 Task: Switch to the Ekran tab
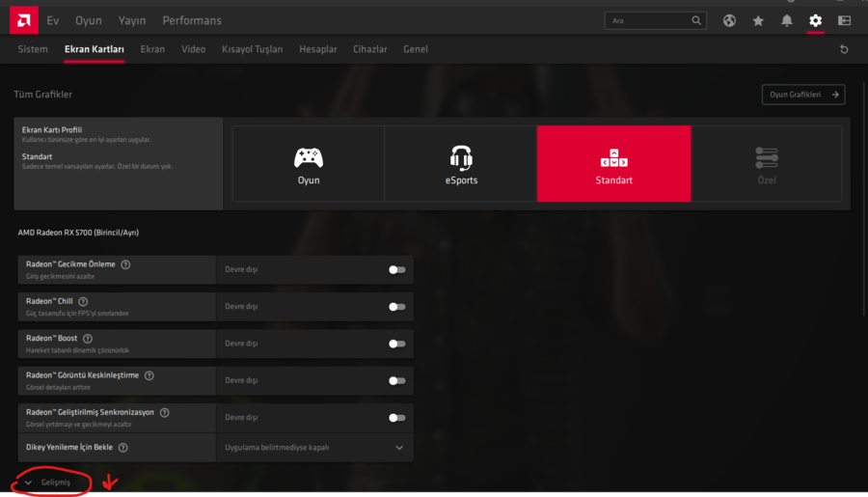[x=152, y=49]
